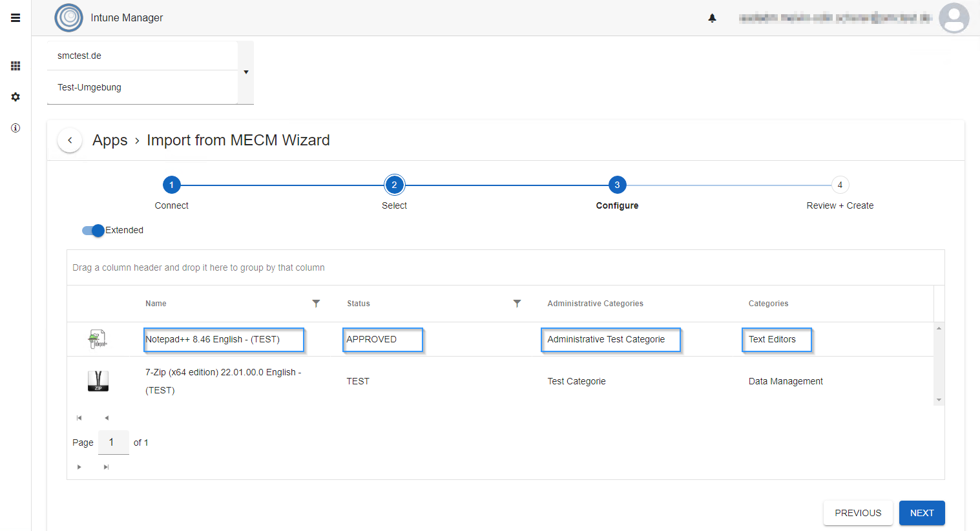Sort by the Name column header
980x531 pixels.
(x=156, y=304)
